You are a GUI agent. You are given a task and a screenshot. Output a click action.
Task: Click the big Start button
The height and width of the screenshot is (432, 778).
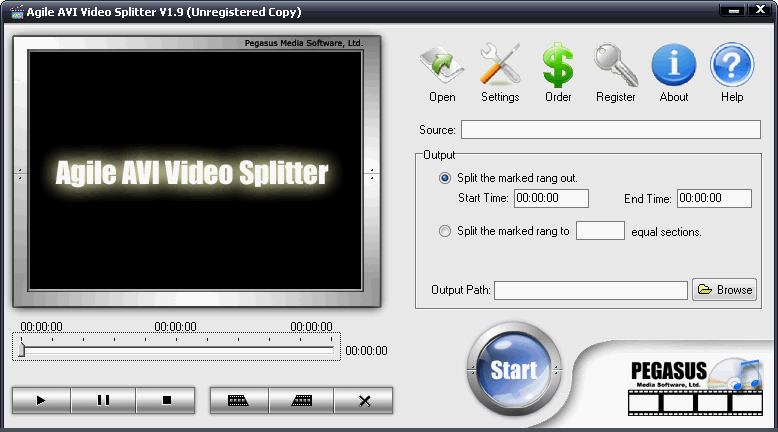click(x=514, y=370)
